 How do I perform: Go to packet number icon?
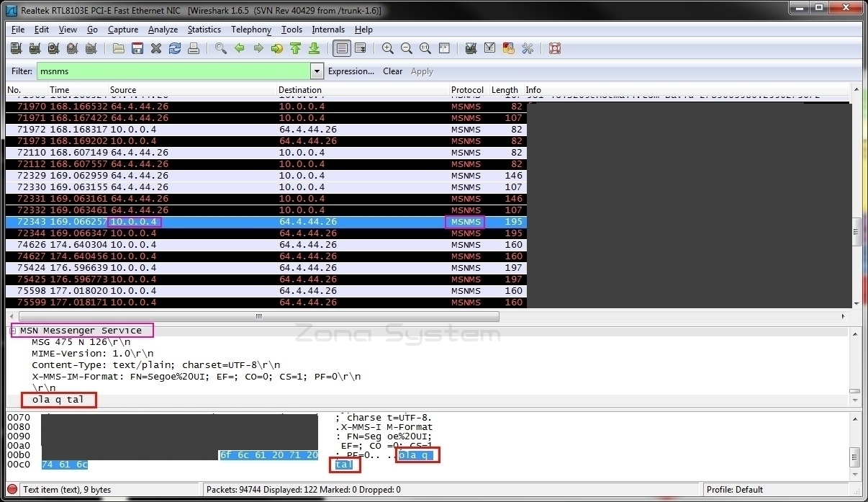[277, 48]
